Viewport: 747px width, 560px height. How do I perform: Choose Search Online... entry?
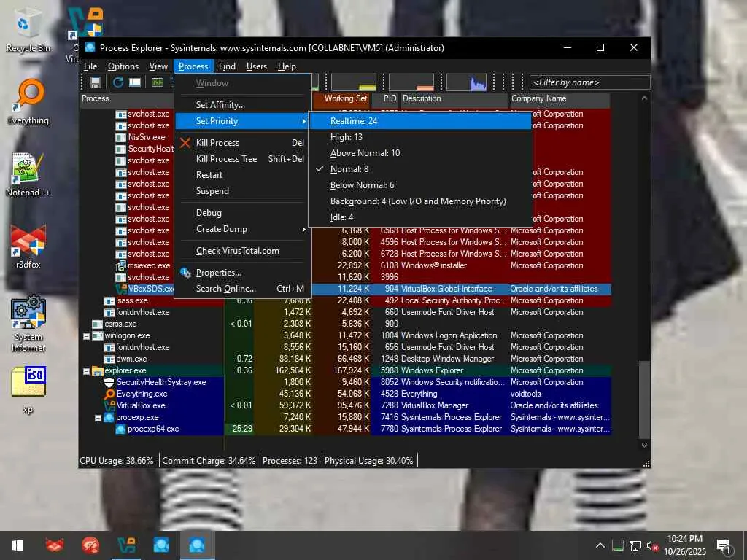[244, 289]
